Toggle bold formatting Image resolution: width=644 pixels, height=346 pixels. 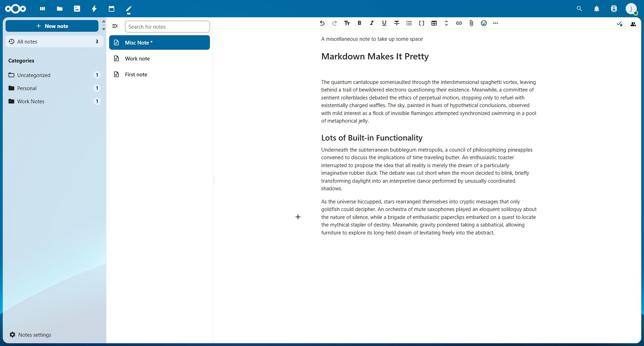point(359,23)
